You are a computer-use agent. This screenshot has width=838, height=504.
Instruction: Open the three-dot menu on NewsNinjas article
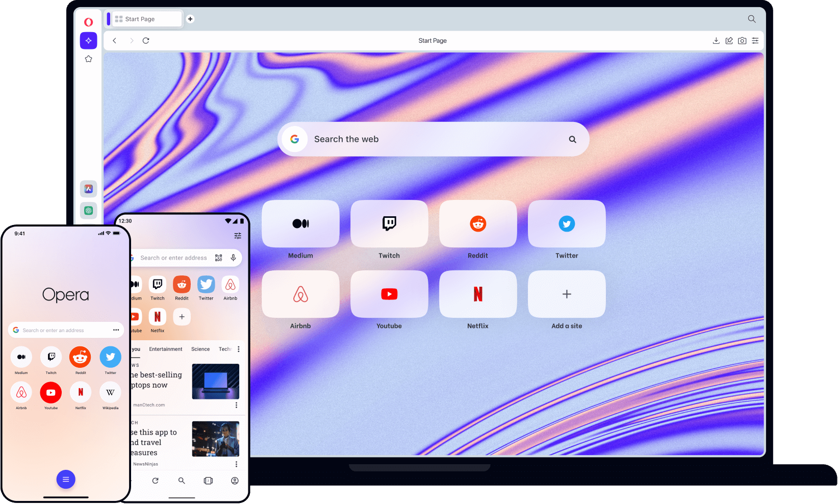tap(236, 464)
